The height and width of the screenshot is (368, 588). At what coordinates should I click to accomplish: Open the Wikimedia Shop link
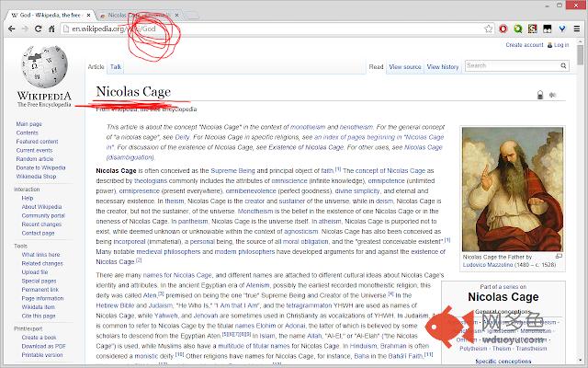pyautogui.click(x=36, y=176)
